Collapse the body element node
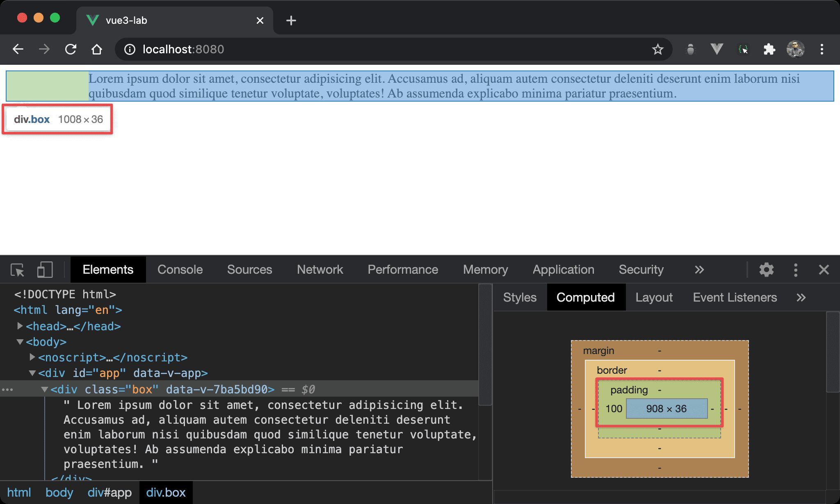The image size is (840, 504). tap(20, 342)
